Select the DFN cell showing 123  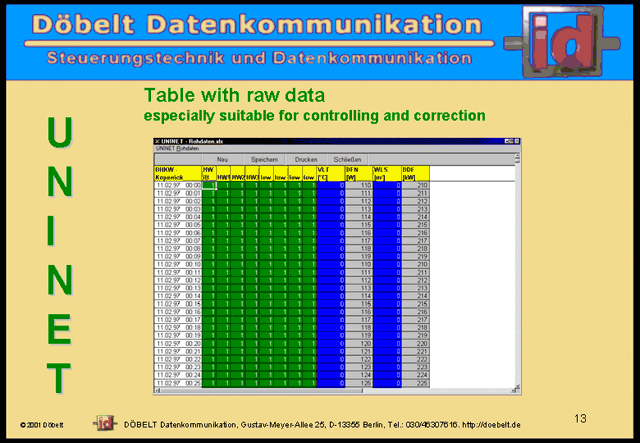click(x=359, y=367)
